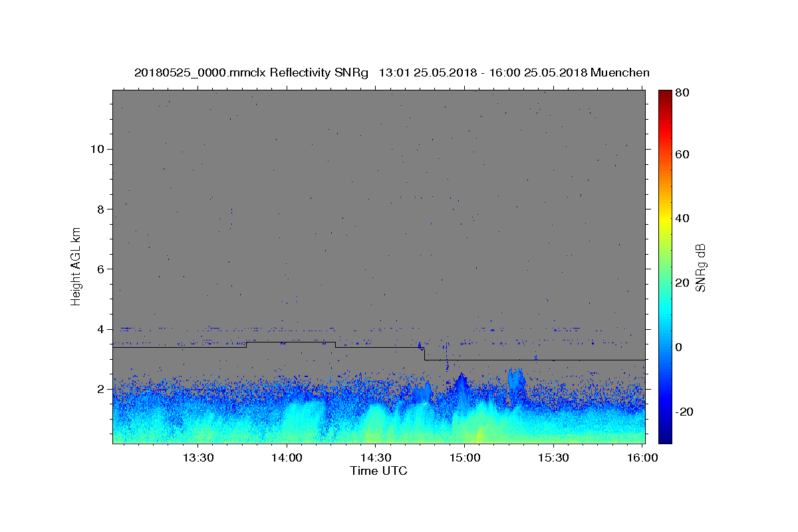Click the 14:00 time tick label

pyautogui.click(x=287, y=458)
